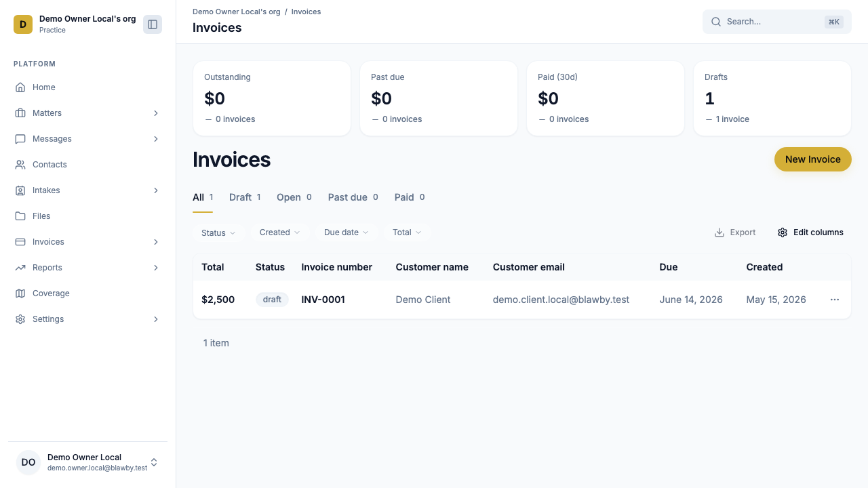The image size is (868, 488).
Task: Focus the Search input field
Action: click(777, 22)
